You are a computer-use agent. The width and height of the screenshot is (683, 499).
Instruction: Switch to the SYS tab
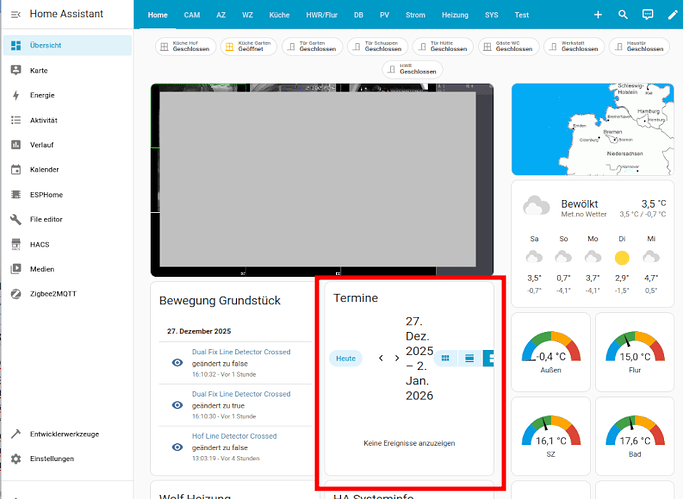tap(491, 15)
